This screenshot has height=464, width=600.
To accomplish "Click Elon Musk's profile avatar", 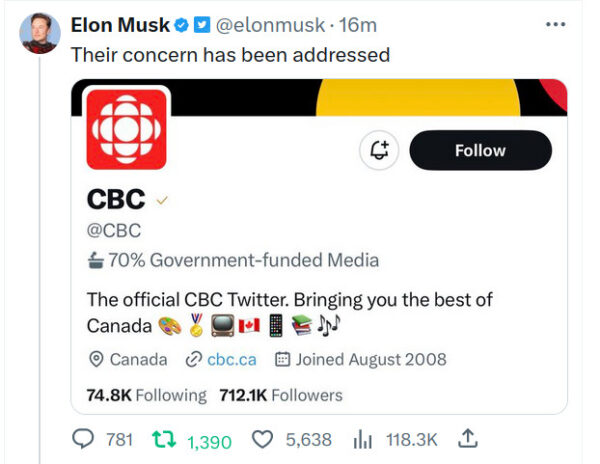I will tap(38, 35).
